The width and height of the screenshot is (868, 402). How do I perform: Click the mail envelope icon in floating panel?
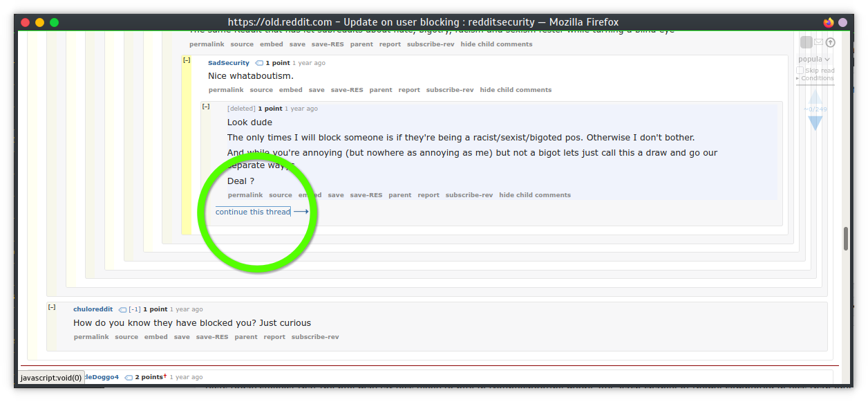tap(818, 43)
